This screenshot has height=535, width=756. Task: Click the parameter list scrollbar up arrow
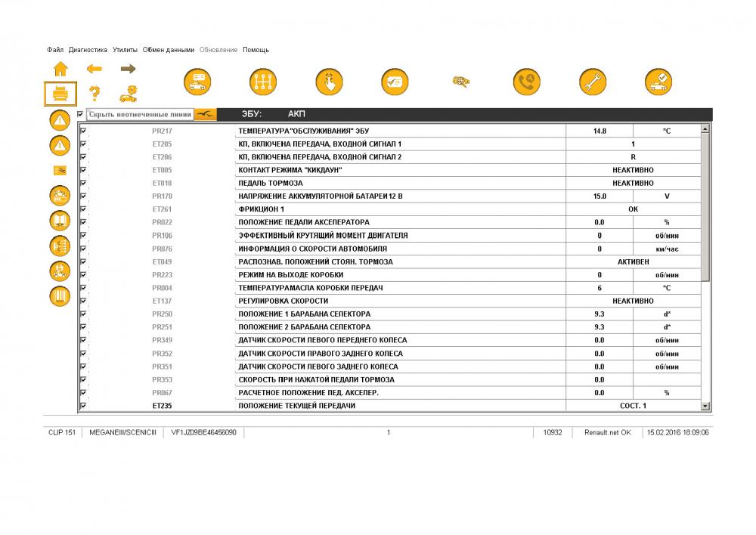coord(705,128)
